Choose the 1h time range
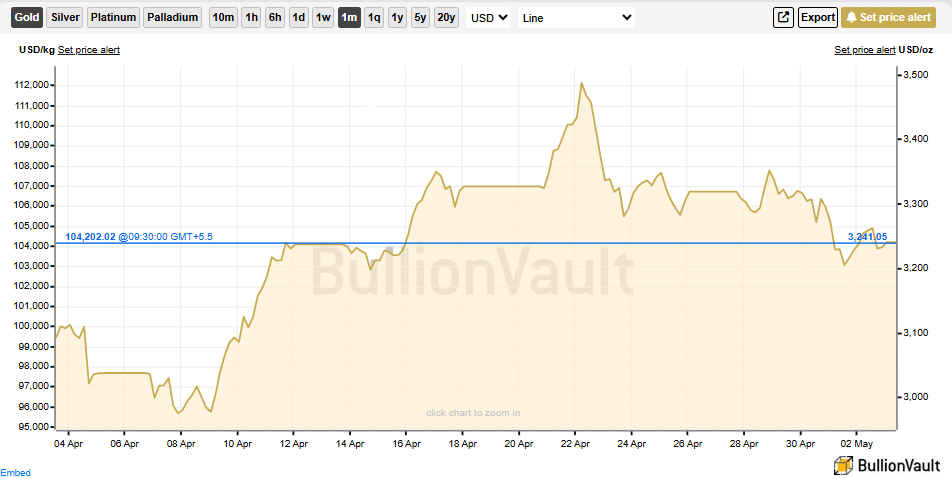This screenshot has height=478, width=952. (x=251, y=18)
